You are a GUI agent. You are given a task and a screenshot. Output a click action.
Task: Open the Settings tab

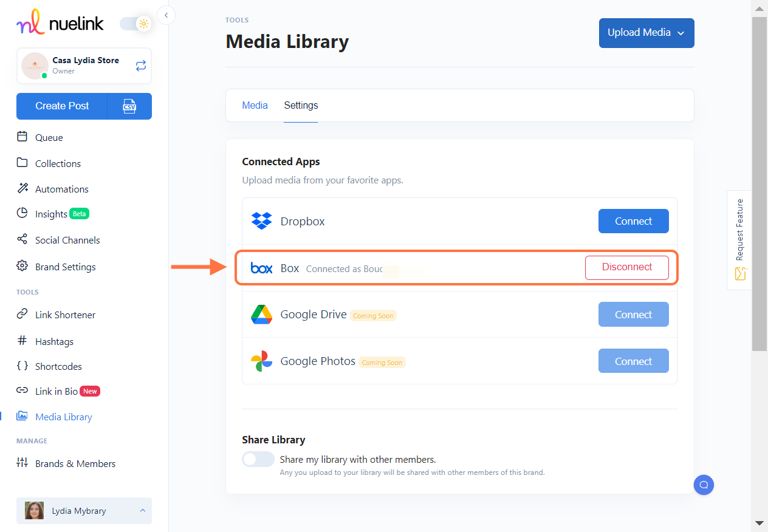(x=300, y=105)
